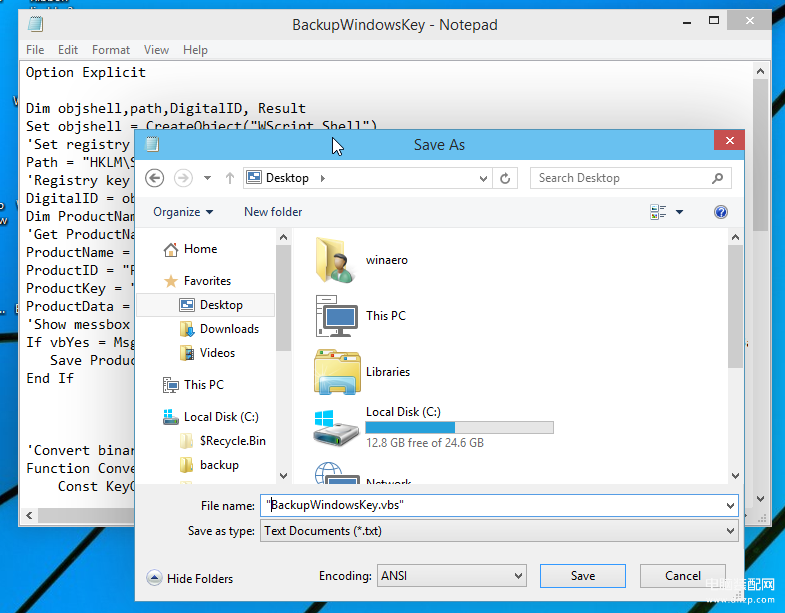
Task: Select the Libraries folder icon
Action: coord(337,372)
